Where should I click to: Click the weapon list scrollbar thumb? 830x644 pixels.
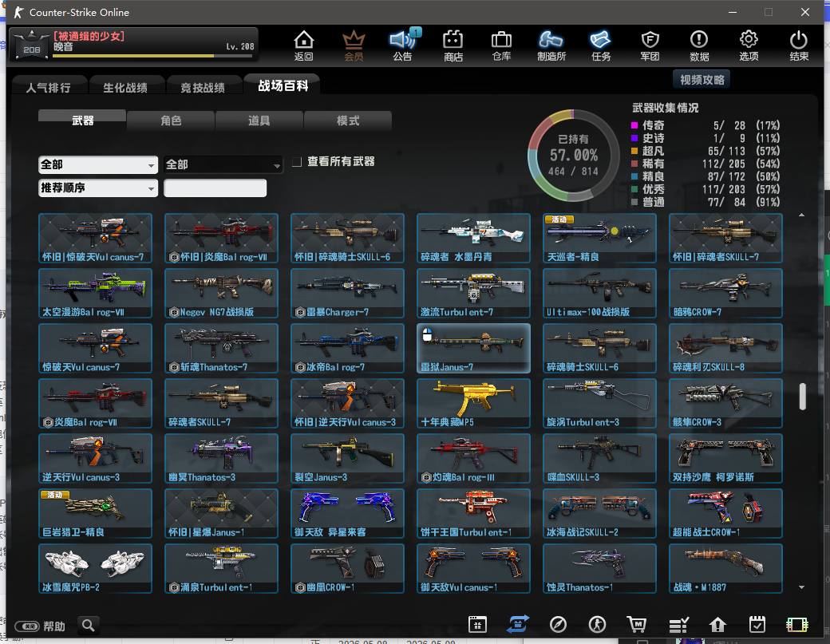pos(802,397)
